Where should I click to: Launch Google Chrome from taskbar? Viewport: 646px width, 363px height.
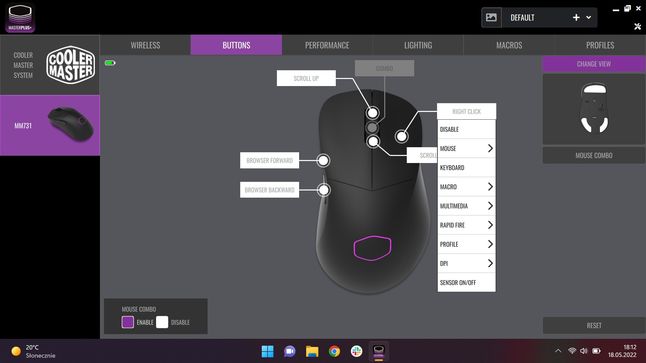[334, 351]
